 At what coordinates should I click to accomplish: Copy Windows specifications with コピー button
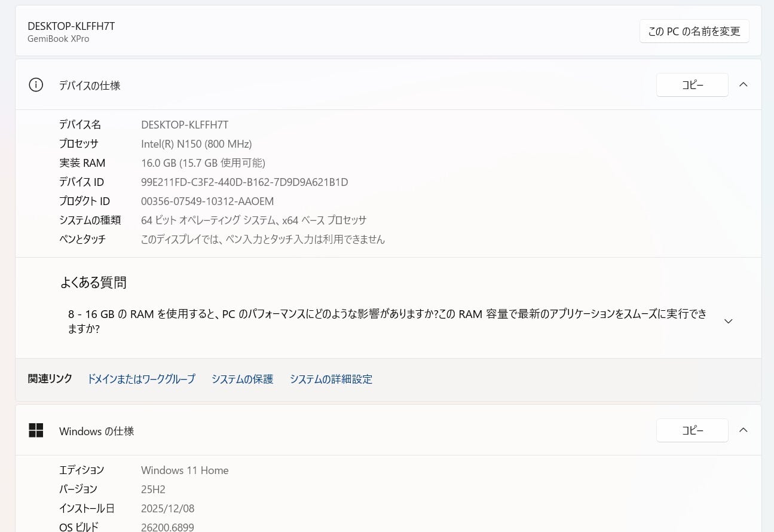point(692,430)
